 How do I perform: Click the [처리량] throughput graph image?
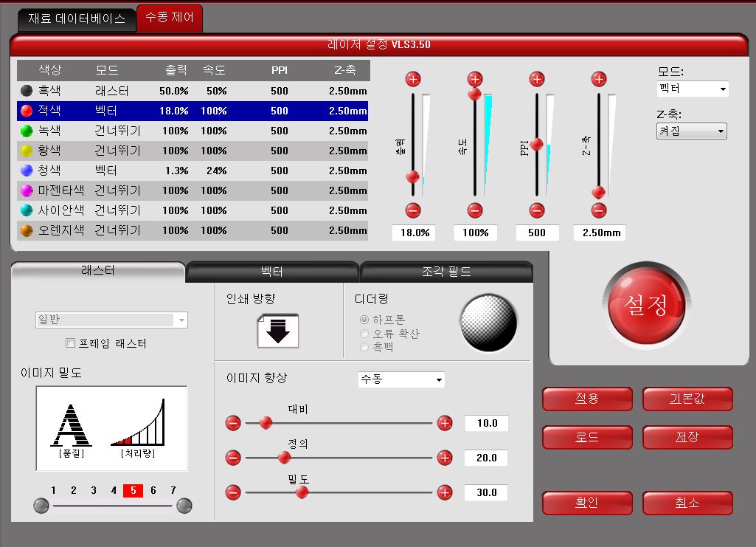click(138, 422)
